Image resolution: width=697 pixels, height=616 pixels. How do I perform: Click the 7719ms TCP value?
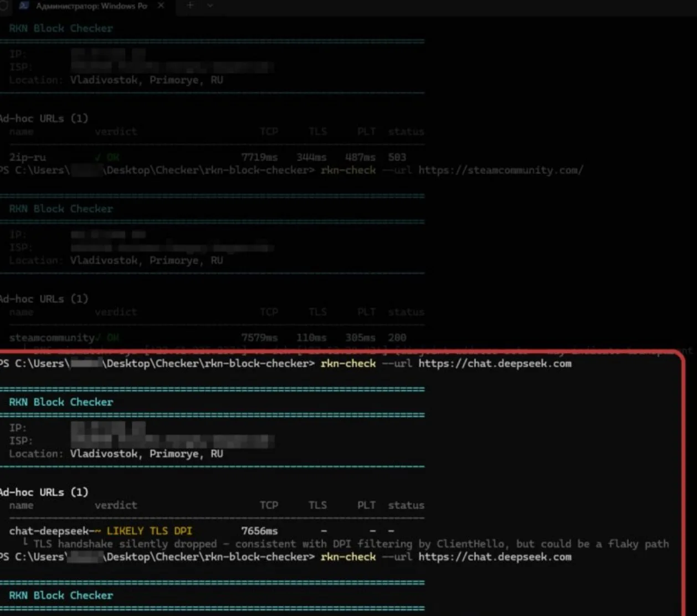coord(259,157)
